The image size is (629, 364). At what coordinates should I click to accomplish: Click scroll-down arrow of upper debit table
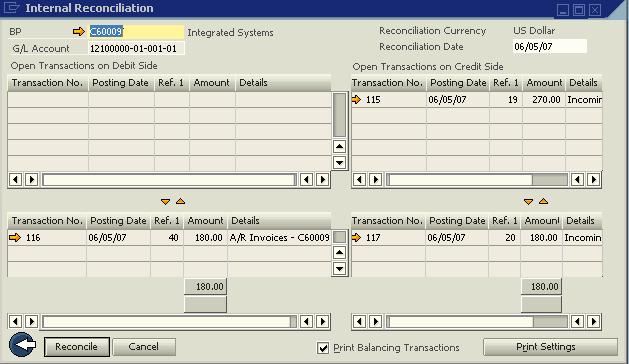point(339,163)
